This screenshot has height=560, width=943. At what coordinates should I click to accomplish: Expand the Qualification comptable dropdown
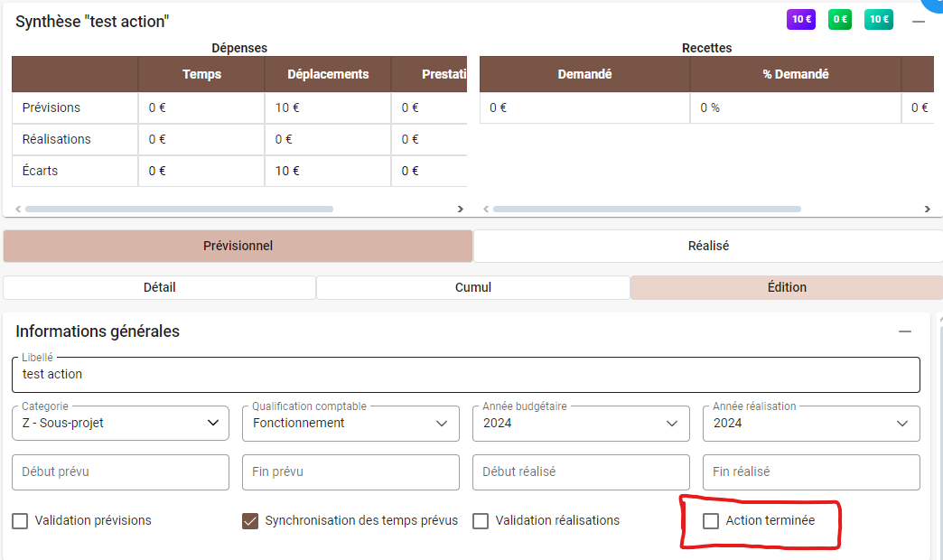coord(350,423)
